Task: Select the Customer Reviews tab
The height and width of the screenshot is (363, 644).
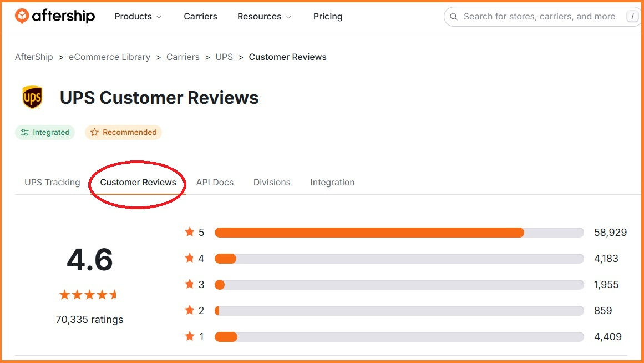Action: point(138,182)
